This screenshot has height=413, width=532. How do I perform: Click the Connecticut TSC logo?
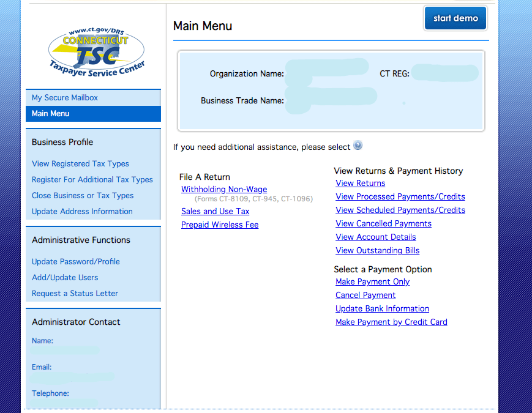coord(97,50)
